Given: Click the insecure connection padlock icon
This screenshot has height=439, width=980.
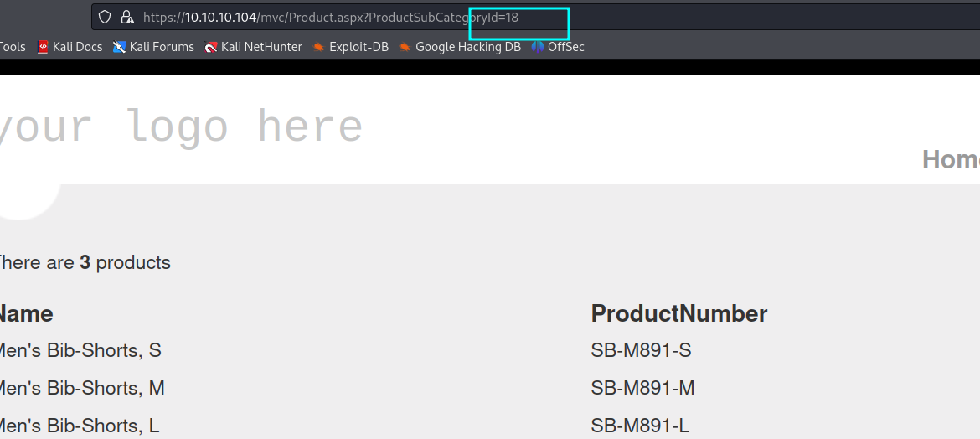Looking at the screenshot, I should coord(126,17).
